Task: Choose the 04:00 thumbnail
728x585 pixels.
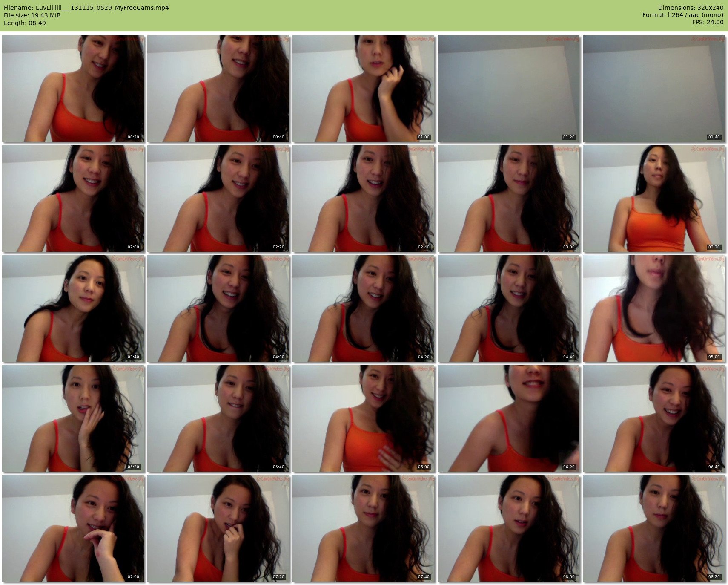Action: 218,308
